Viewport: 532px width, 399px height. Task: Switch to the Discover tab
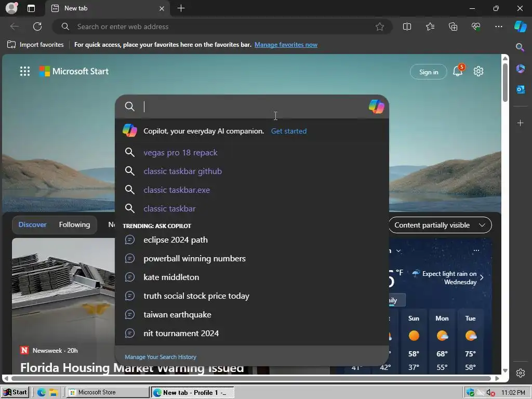pos(32,224)
